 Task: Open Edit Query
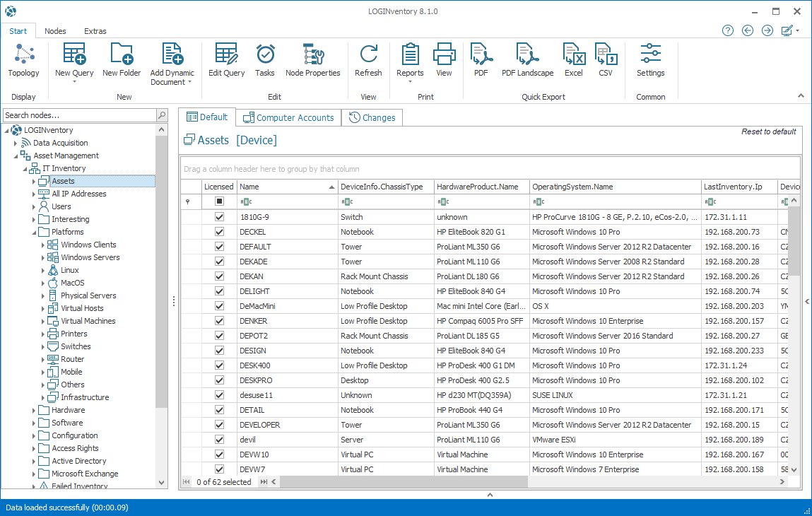tap(226, 61)
